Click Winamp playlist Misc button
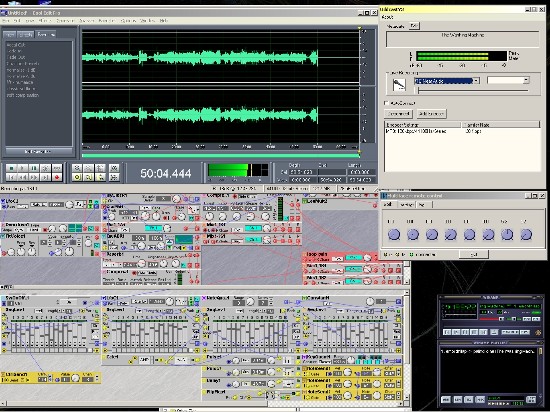The height and width of the screenshot is (412, 550). (480, 399)
